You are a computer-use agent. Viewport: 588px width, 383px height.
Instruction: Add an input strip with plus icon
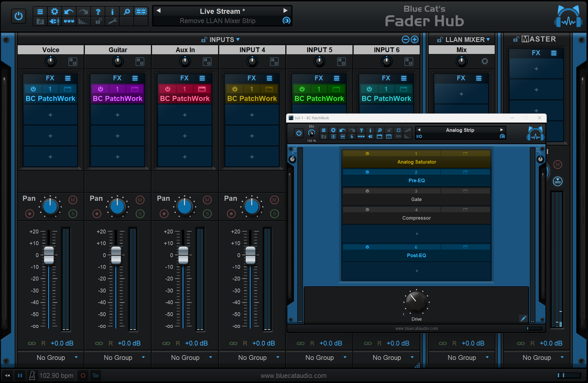point(415,39)
